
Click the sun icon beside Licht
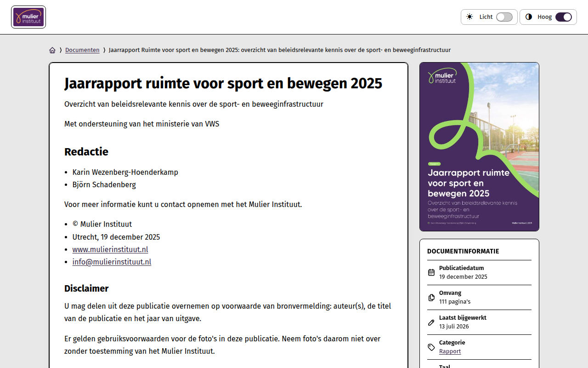click(469, 17)
